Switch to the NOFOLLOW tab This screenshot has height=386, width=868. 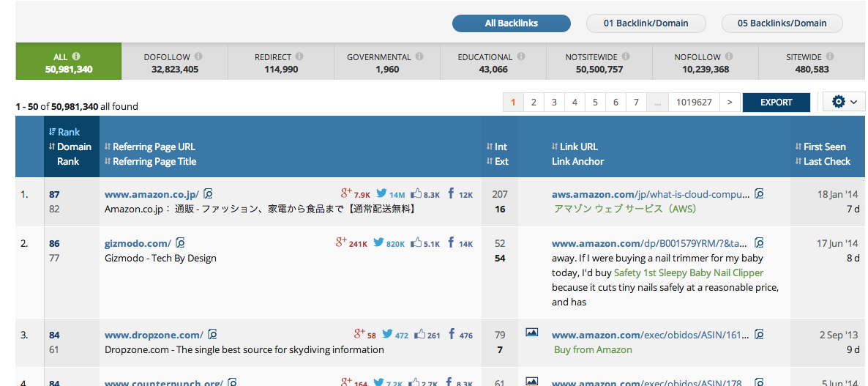tap(705, 62)
